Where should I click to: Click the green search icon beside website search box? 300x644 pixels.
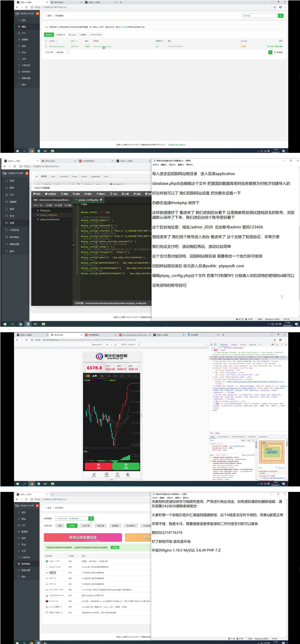(x=280, y=16)
